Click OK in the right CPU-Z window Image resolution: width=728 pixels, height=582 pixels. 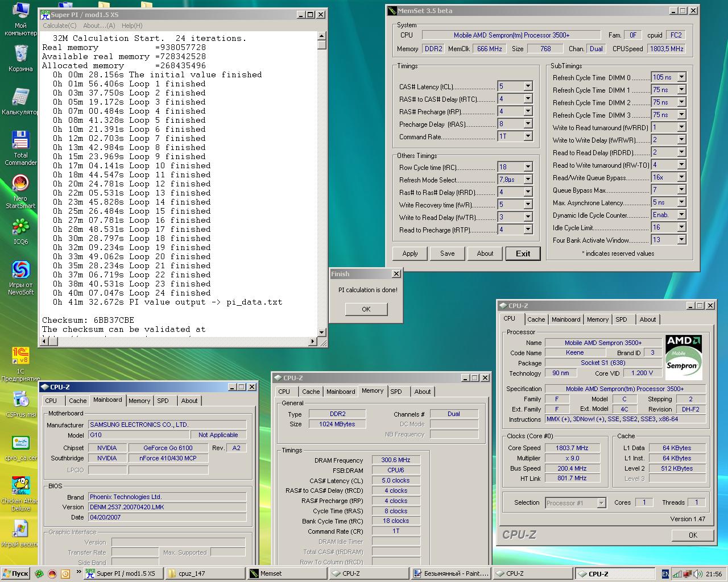pos(693,535)
